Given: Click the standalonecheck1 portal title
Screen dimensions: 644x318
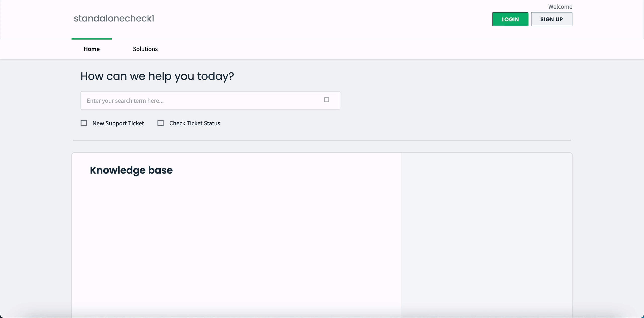Looking at the screenshot, I should 114,18.
